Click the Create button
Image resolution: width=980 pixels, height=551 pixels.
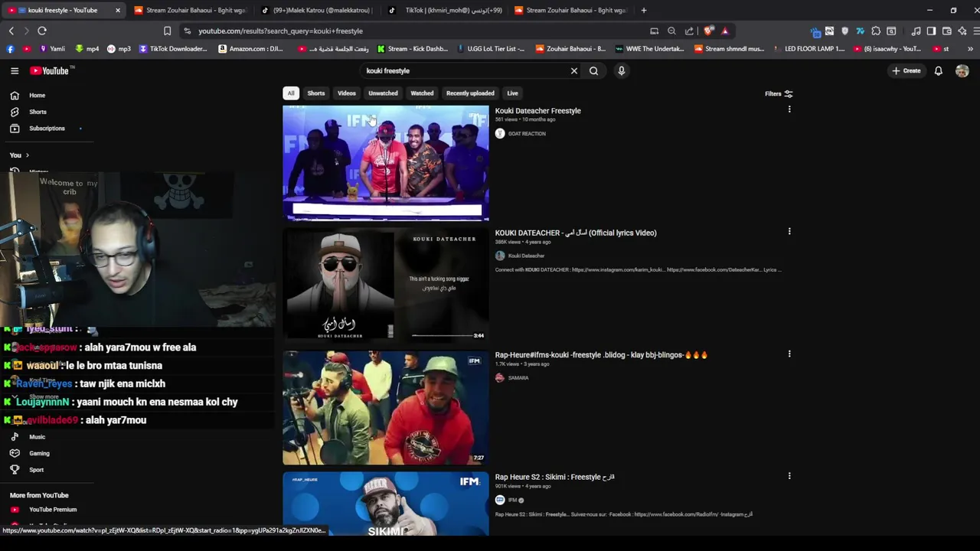(906, 71)
